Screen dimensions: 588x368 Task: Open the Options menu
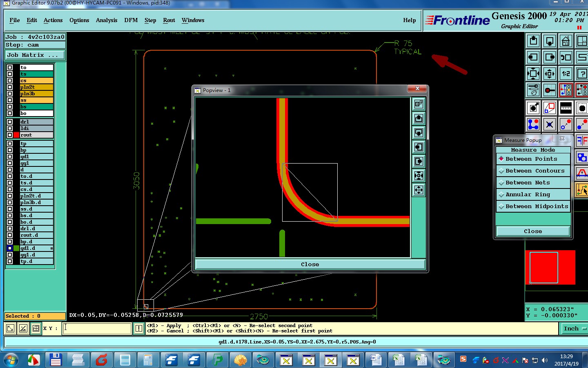[x=79, y=20]
